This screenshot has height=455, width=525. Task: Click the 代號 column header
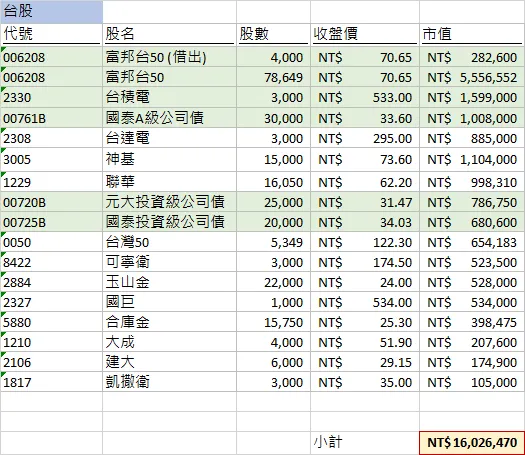click(52, 34)
